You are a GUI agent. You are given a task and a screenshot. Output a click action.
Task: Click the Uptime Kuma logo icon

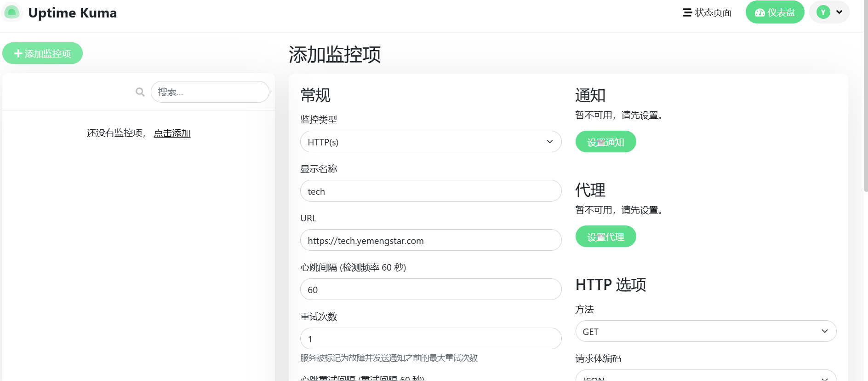(x=12, y=12)
